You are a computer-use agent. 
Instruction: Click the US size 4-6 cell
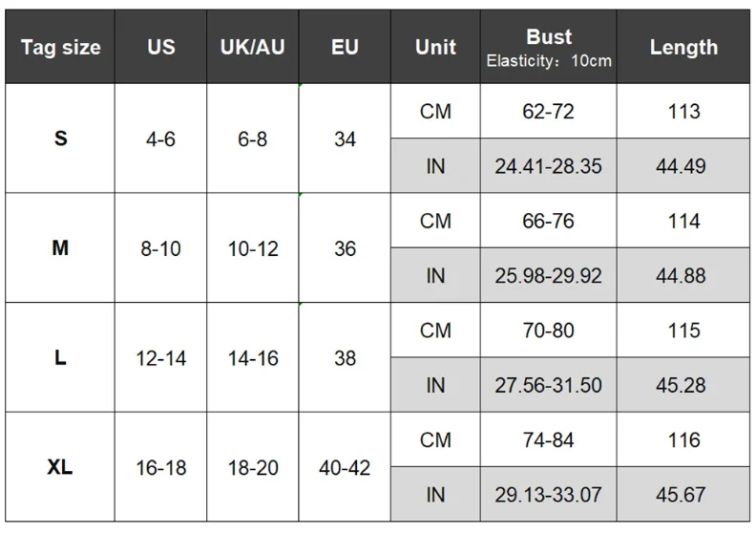160,139
